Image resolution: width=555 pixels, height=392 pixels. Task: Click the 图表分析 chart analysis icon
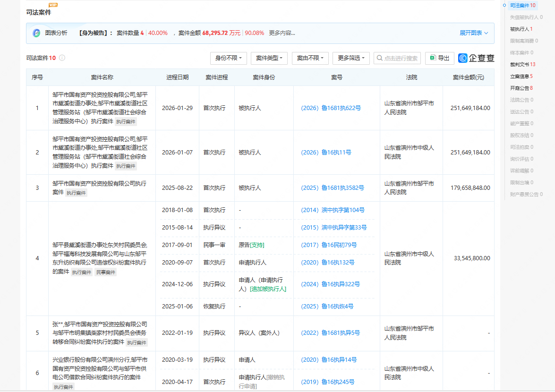tap(36, 33)
